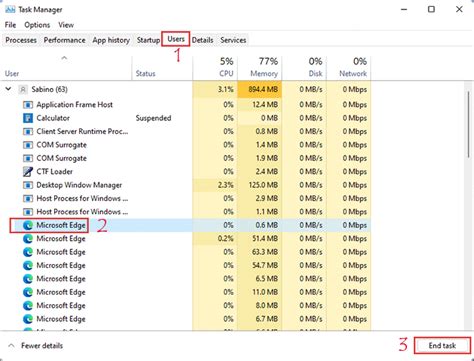
Task: Select the Application Frame Host row
Action: (x=186, y=105)
